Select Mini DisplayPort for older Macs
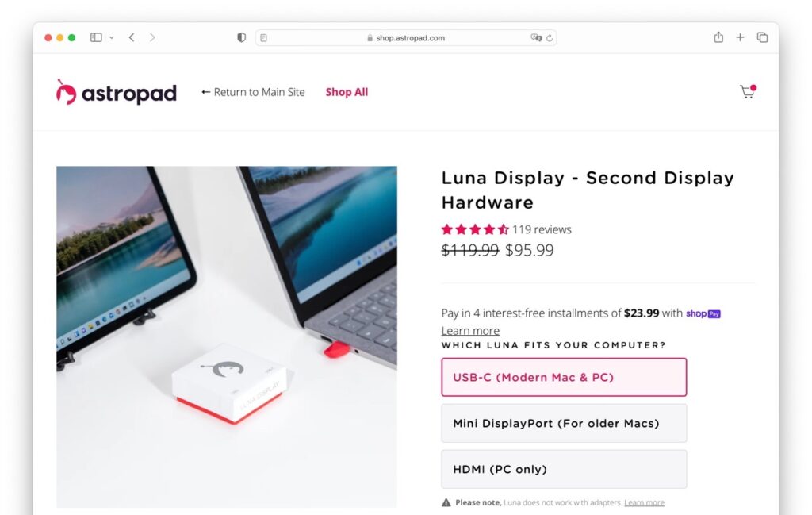 pyautogui.click(x=563, y=423)
